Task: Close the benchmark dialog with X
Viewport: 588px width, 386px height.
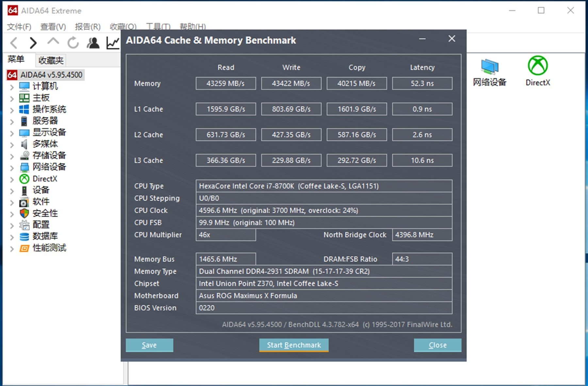Action: 452,39
